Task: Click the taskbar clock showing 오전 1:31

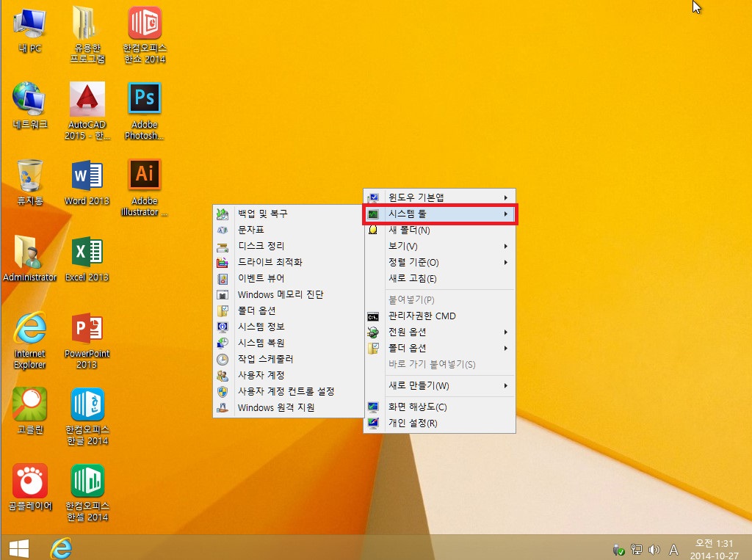Action: click(x=714, y=549)
